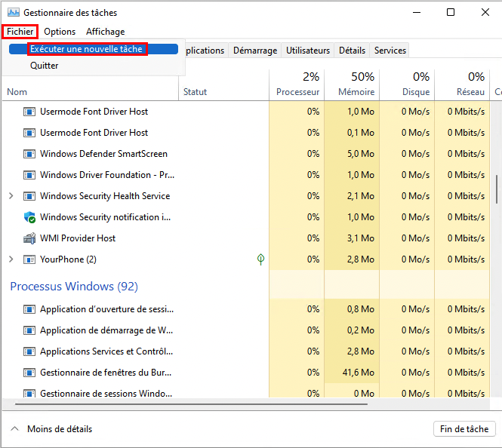Image resolution: width=502 pixels, height=448 pixels.
Task: Click the Windows Security Health Service icon
Action: [29, 196]
